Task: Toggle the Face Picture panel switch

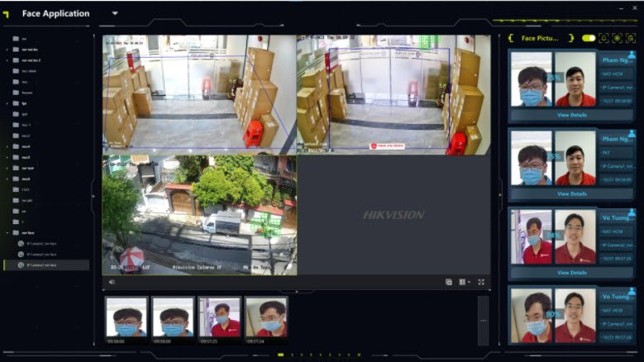Action: coord(588,38)
